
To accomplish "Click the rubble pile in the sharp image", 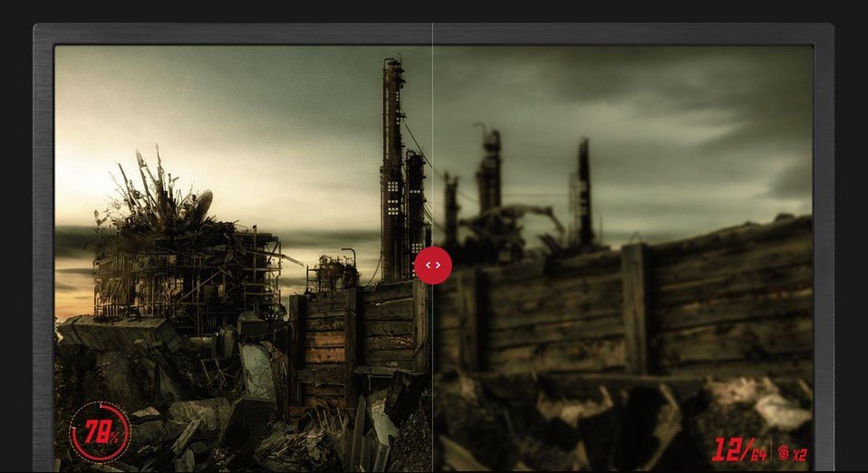I will tap(227, 408).
